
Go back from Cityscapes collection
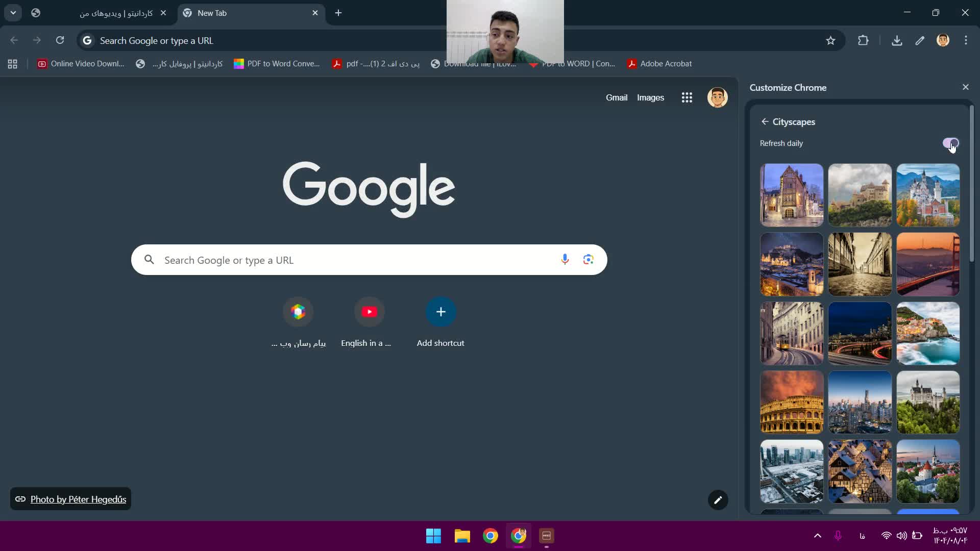click(765, 122)
